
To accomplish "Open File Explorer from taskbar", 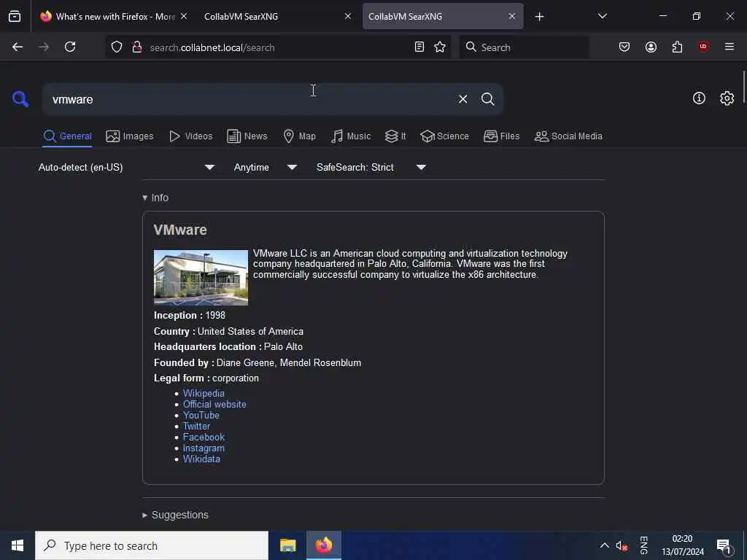I will point(287,545).
